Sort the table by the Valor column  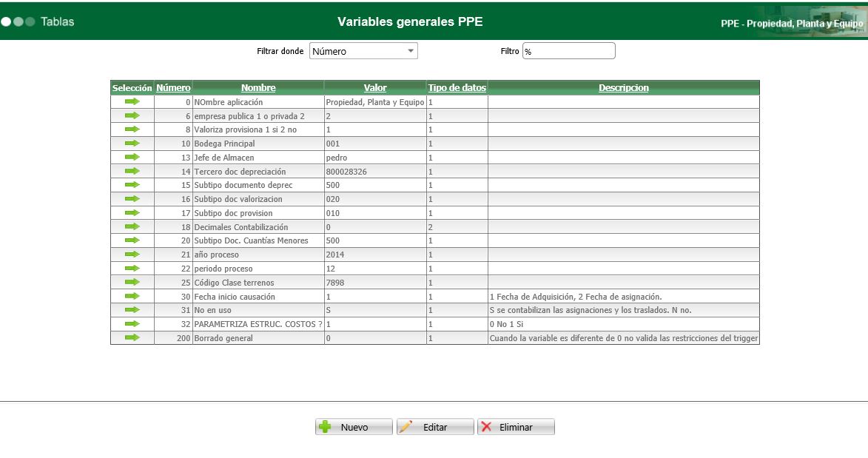coord(375,87)
